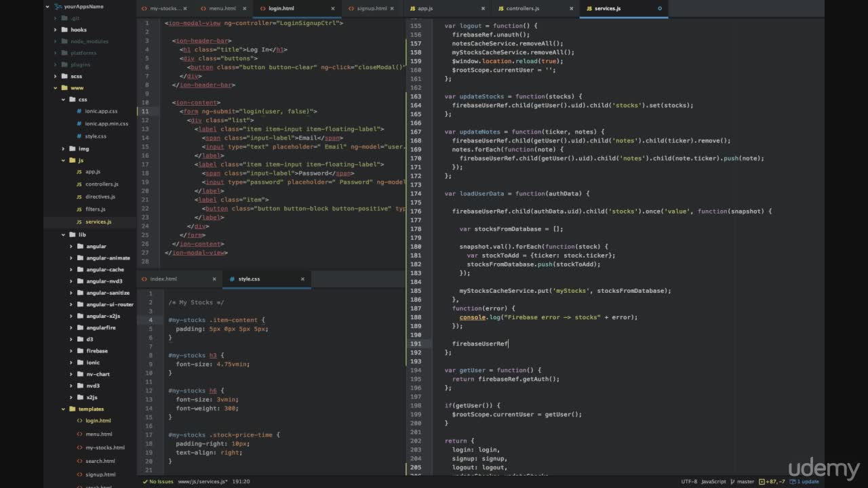Collapse the css folder
Viewport: 868px width, 488px height.
pyautogui.click(x=63, y=99)
